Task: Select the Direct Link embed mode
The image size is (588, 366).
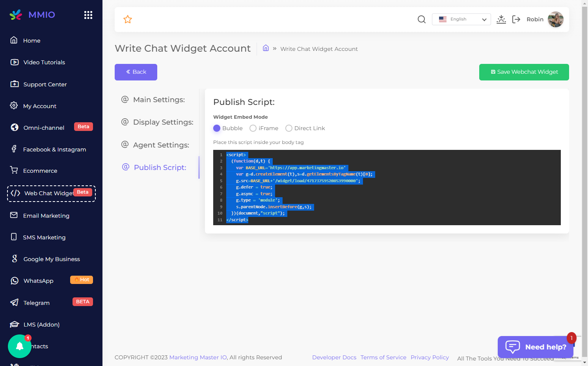Action: (x=289, y=128)
